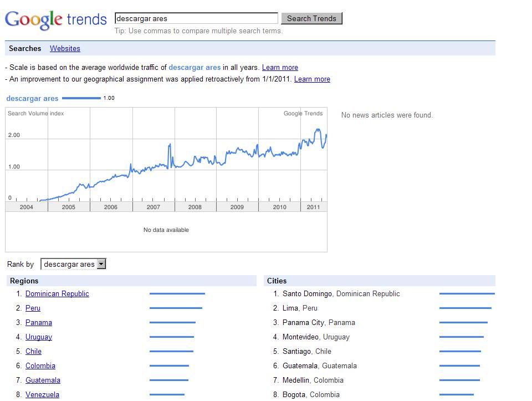Open the Panama region link
This screenshot has height=401, width=532.
(x=39, y=323)
